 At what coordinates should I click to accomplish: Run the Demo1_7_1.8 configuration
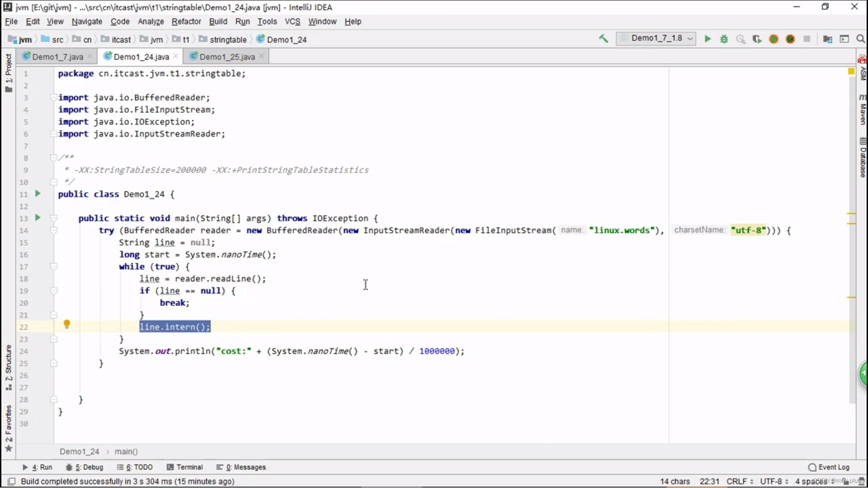point(708,39)
